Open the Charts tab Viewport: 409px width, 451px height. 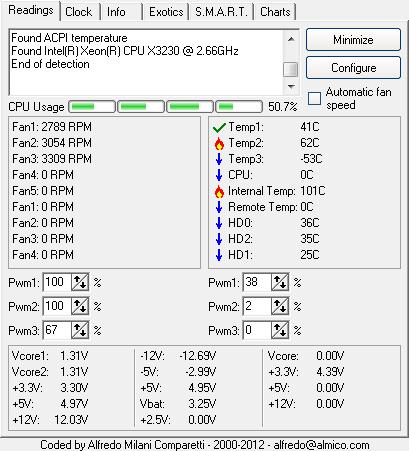(x=275, y=12)
